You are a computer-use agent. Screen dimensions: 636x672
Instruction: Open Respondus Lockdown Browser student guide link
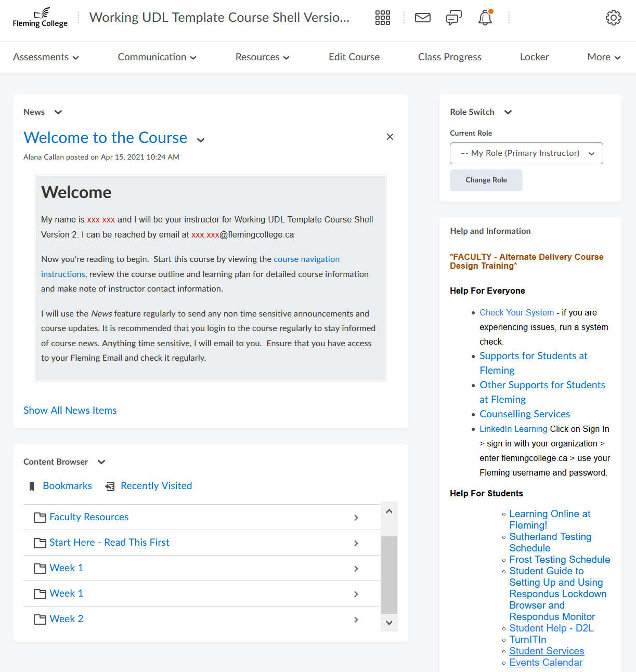point(558,594)
